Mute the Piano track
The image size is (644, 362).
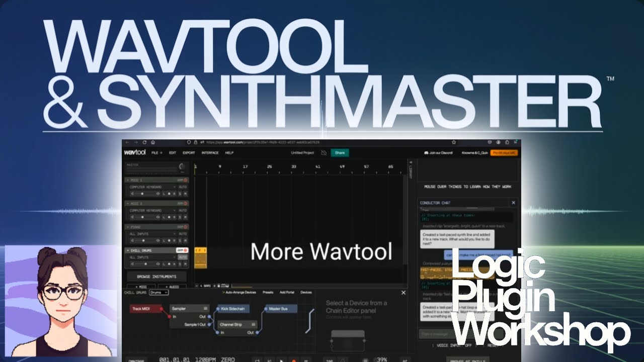[185, 240]
